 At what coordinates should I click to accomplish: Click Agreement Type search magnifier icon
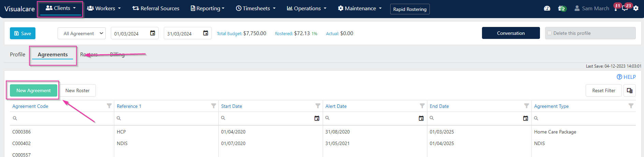pos(536,118)
